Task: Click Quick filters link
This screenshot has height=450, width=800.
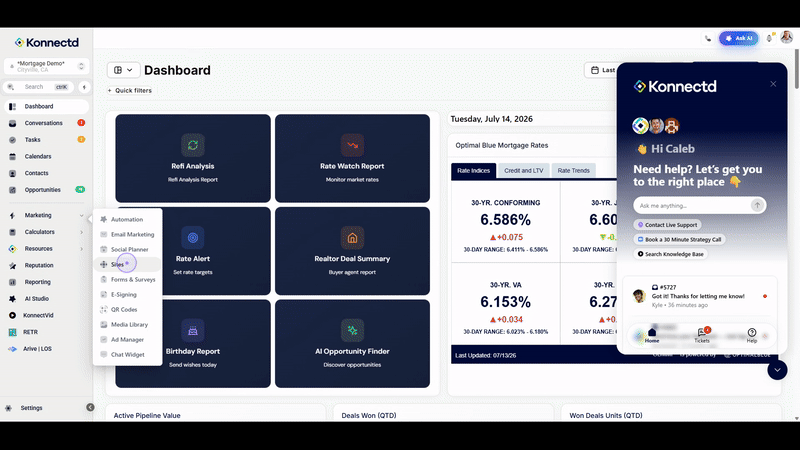Action: [130, 90]
